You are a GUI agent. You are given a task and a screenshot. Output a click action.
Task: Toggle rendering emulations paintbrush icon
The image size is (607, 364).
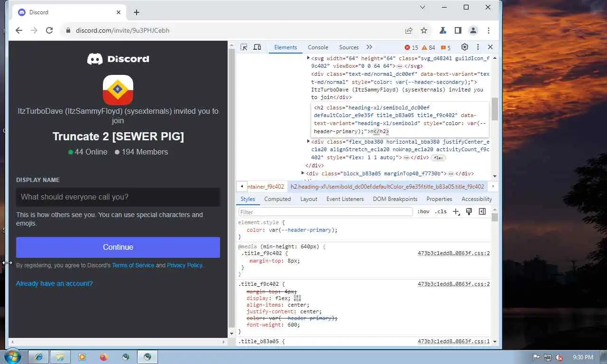pyautogui.click(x=469, y=211)
